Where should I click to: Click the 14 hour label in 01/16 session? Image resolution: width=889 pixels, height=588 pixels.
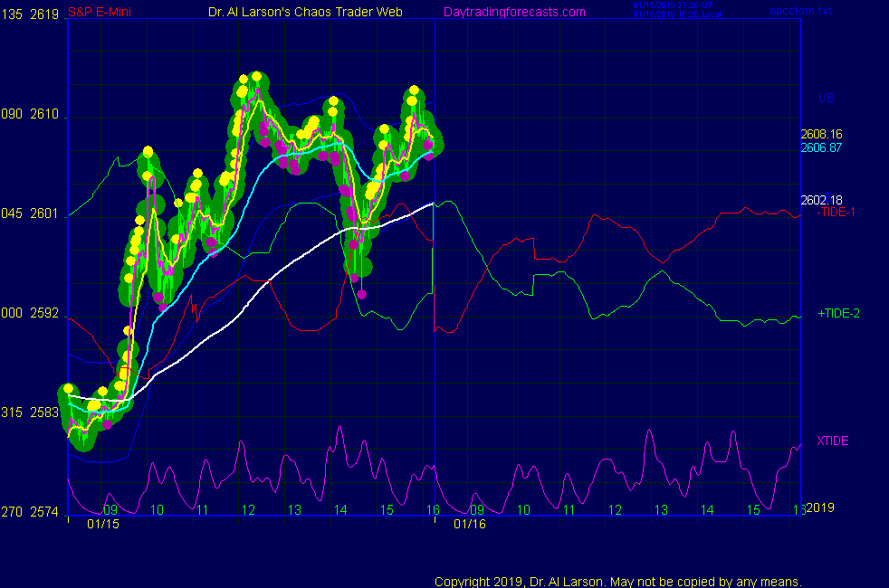[x=707, y=510]
